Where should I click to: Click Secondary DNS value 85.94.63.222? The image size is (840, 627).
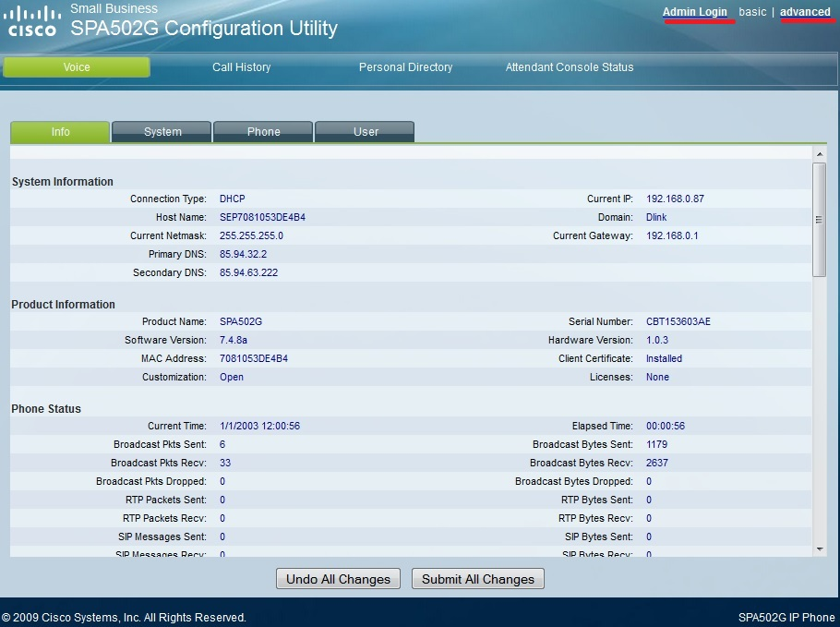248,272
